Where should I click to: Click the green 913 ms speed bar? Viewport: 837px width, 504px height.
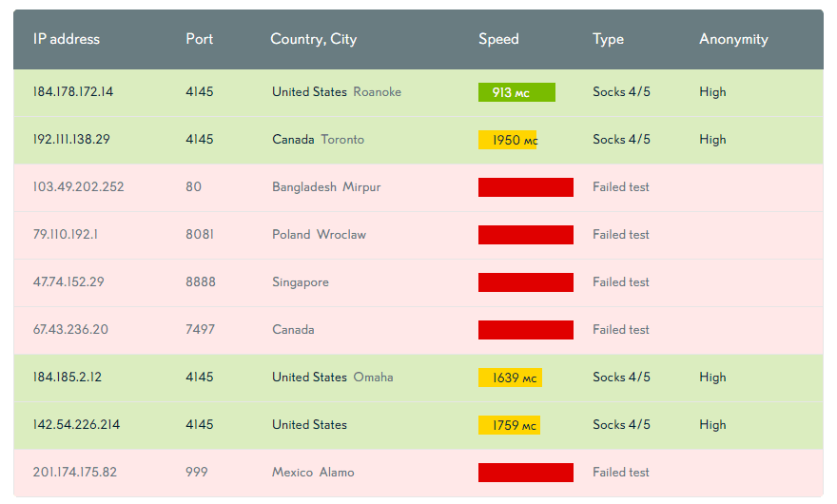pyautogui.click(x=516, y=92)
